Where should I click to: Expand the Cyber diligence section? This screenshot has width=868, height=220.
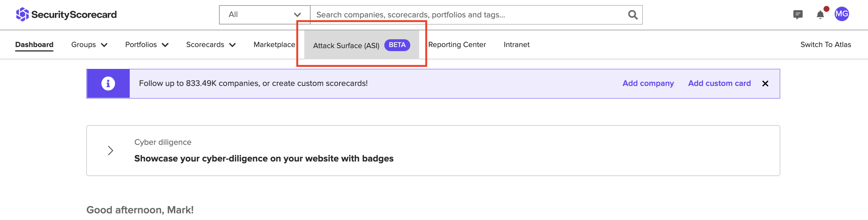[x=110, y=150]
